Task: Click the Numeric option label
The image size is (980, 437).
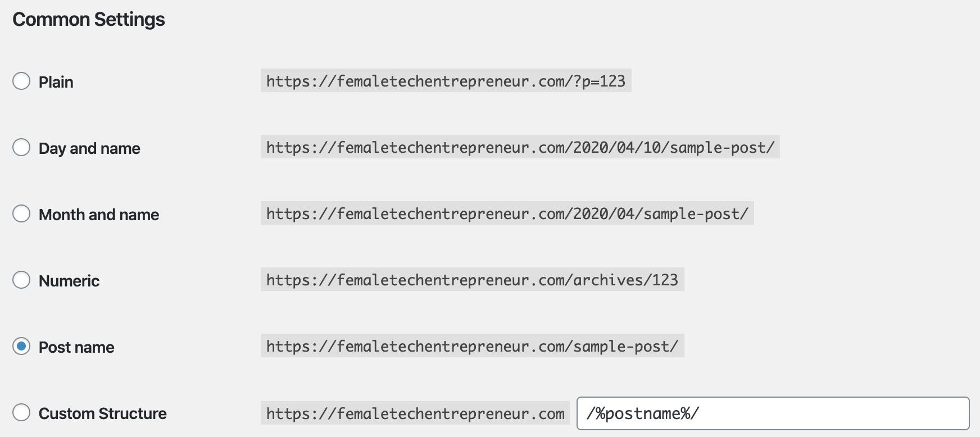Action: point(69,281)
